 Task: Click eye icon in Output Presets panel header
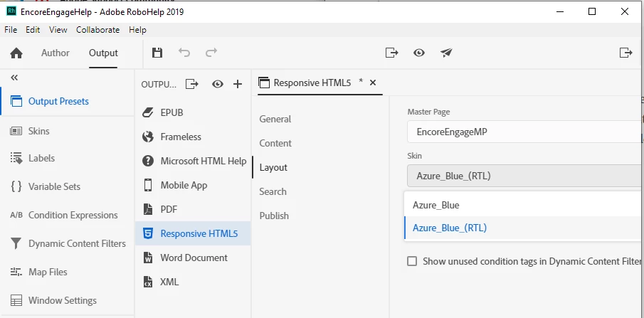218,84
